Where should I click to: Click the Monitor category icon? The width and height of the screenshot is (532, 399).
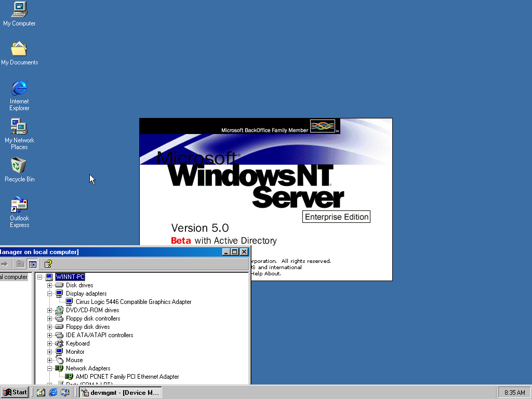[59, 352]
